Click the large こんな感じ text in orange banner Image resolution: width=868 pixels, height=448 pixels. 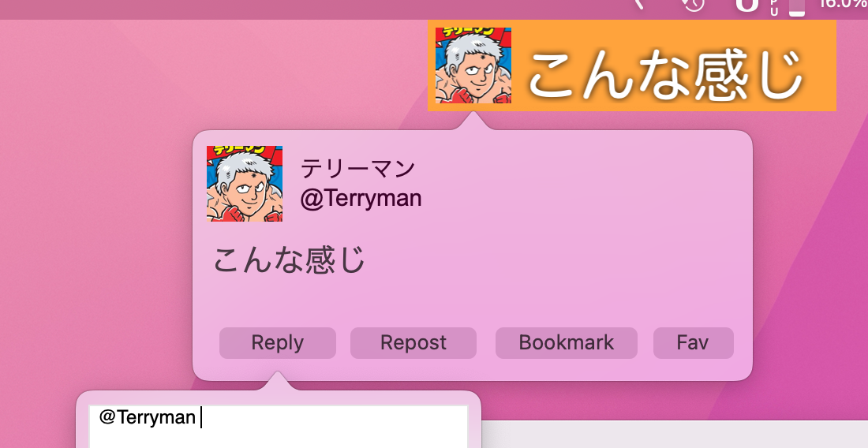click(x=665, y=73)
